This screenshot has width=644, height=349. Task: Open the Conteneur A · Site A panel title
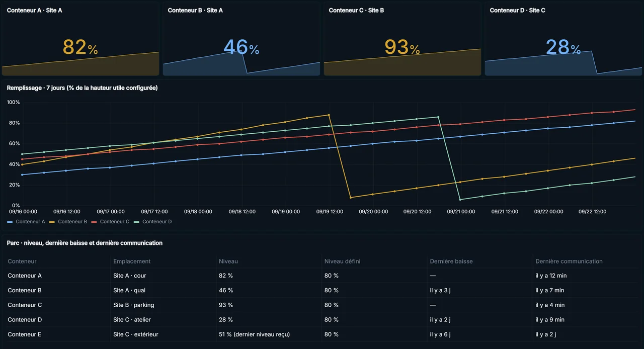click(x=34, y=10)
